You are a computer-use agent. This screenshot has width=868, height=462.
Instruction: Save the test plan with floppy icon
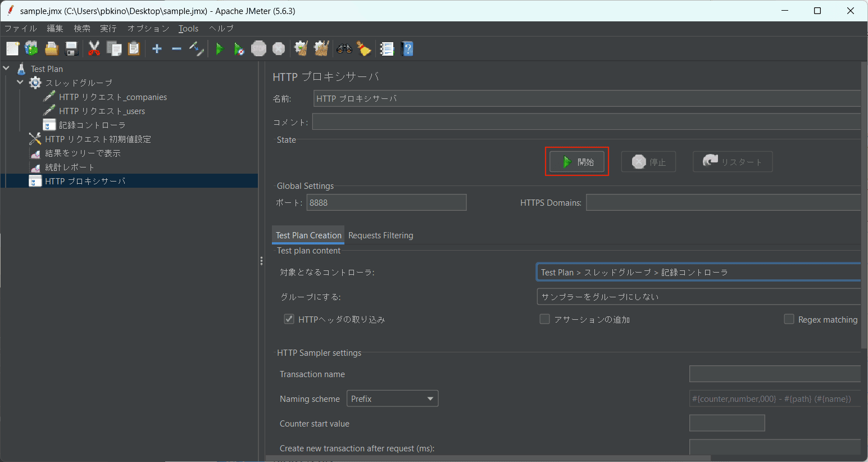coord(71,49)
